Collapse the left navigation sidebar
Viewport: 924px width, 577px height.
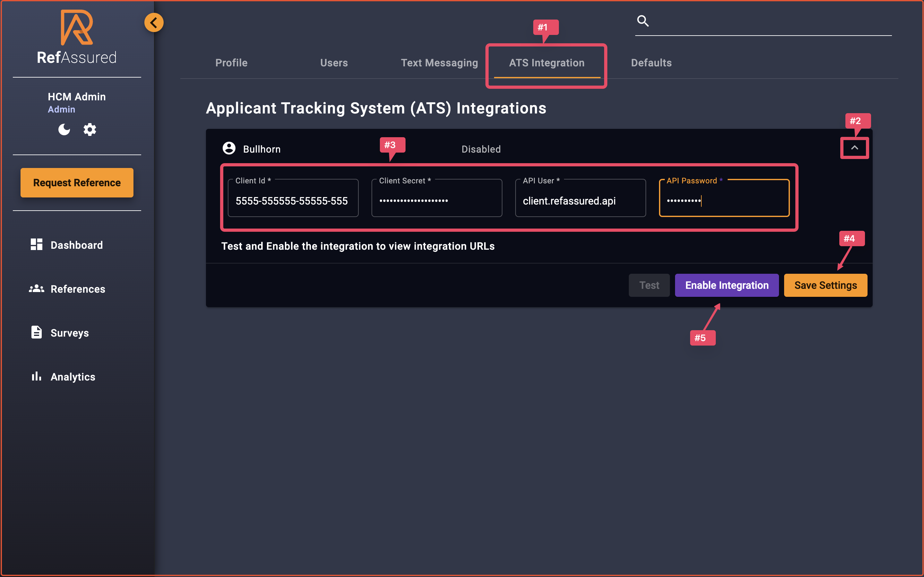(154, 22)
